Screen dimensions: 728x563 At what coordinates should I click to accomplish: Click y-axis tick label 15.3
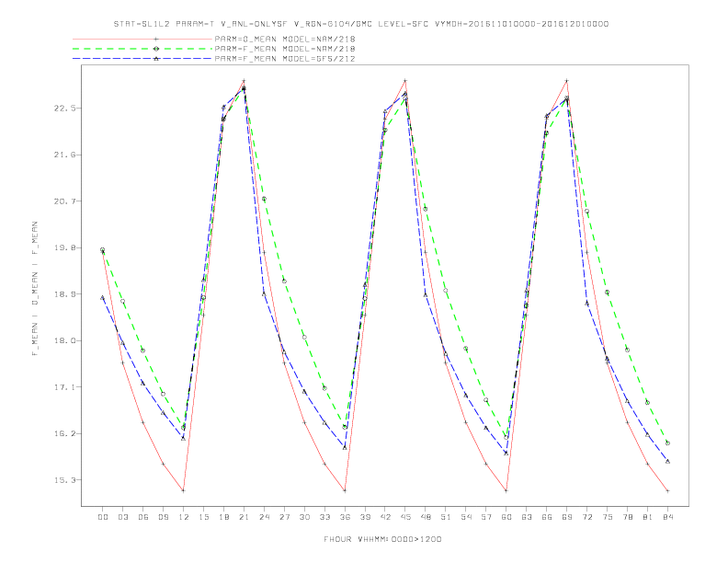(64, 480)
